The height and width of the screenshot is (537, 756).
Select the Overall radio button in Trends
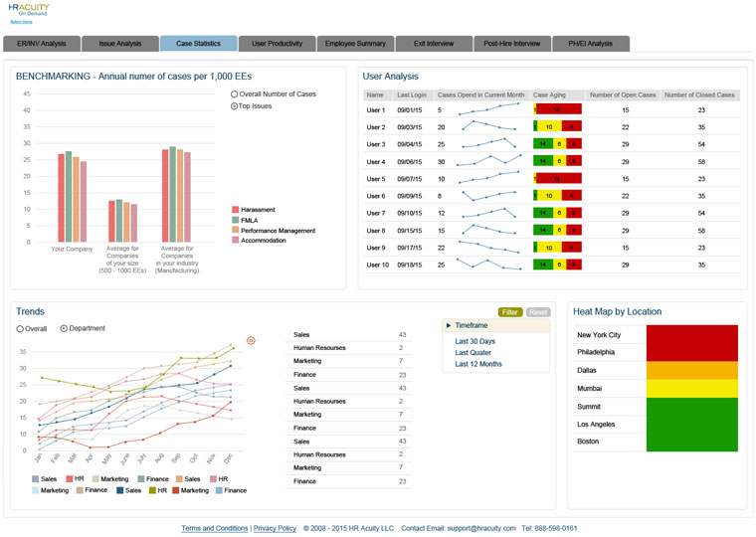(20, 329)
